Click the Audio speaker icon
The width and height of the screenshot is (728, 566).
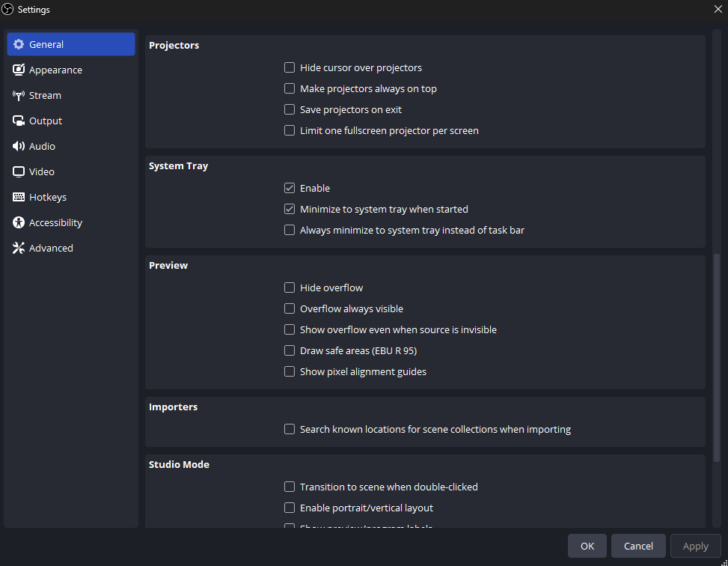(x=19, y=147)
